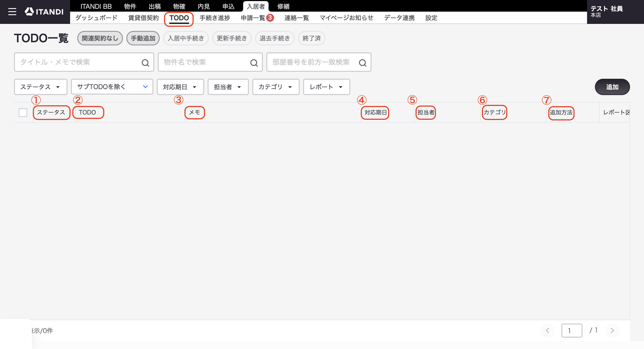The image size is (644, 349).
Task: Open the 担当者 filter dropdown
Action: [228, 87]
